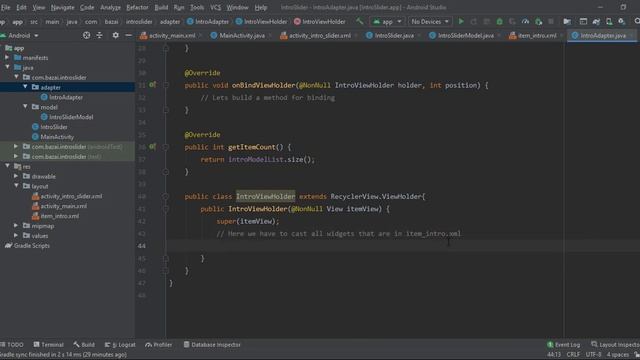The width and height of the screenshot is (640, 360).
Task: Open the Logcat tool window
Action: point(120,344)
